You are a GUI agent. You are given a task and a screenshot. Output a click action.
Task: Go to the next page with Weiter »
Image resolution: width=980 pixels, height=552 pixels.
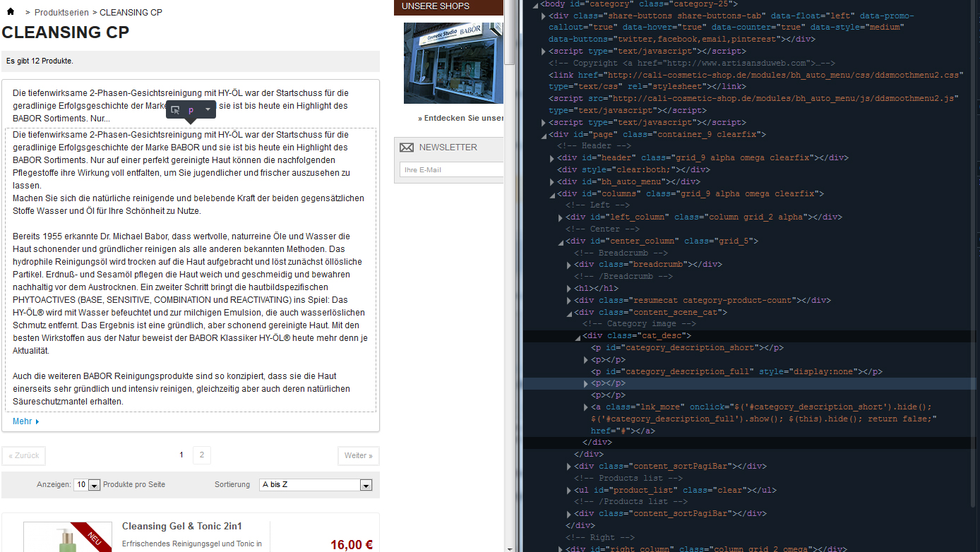(x=359, y=455)
